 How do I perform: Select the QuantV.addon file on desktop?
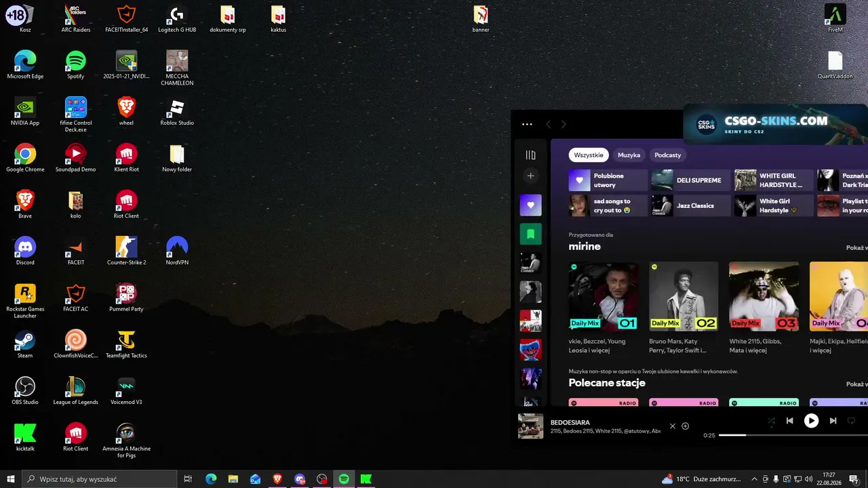click(835, 65)
